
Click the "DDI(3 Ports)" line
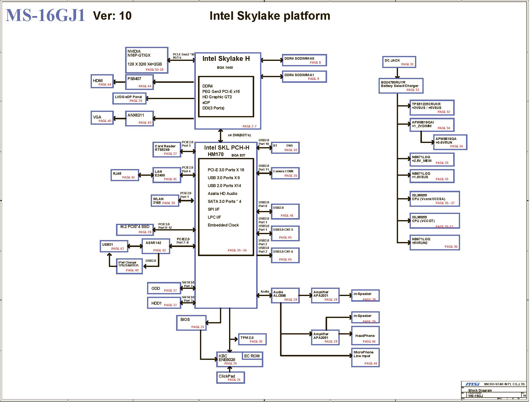213,108
